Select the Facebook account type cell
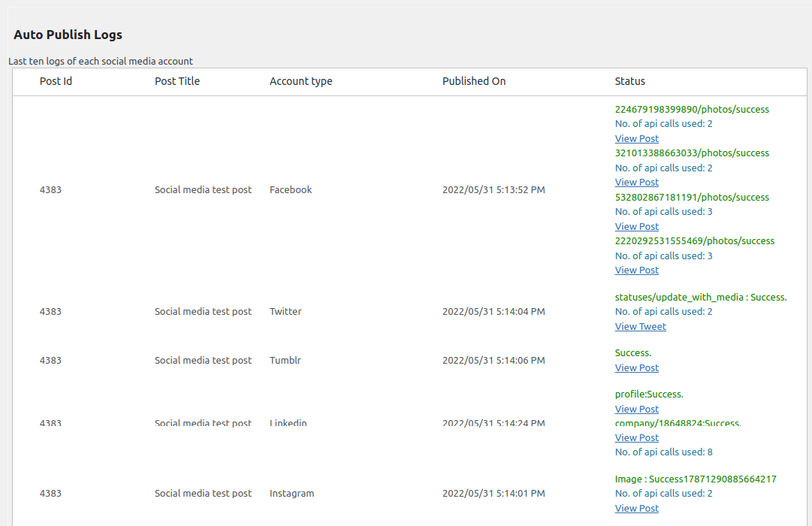Image resolution: width=812 pixels, height=526 pixels. pyautogui.click(x=291, y=189)
